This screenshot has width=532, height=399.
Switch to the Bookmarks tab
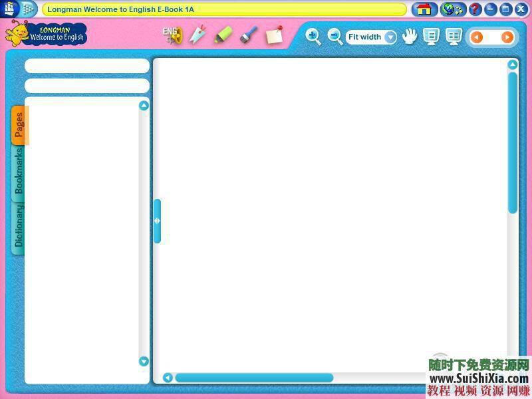[19, 171]
